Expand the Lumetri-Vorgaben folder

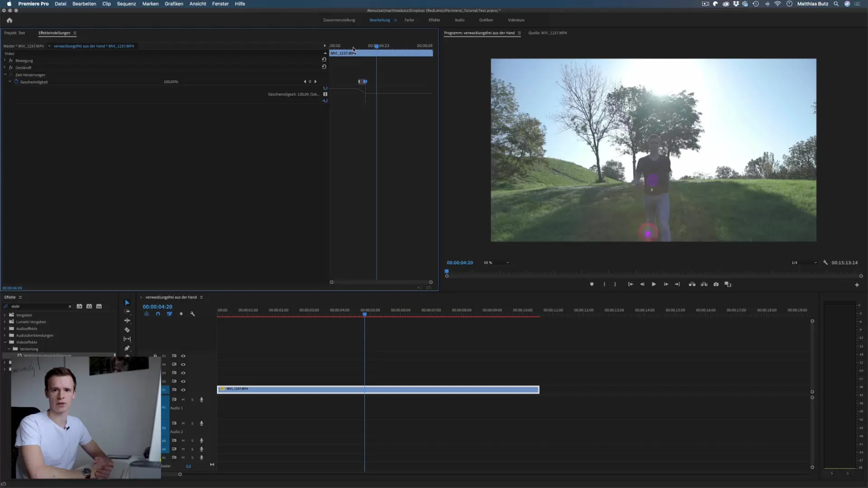pyautogui.click(x=5, y=322)
